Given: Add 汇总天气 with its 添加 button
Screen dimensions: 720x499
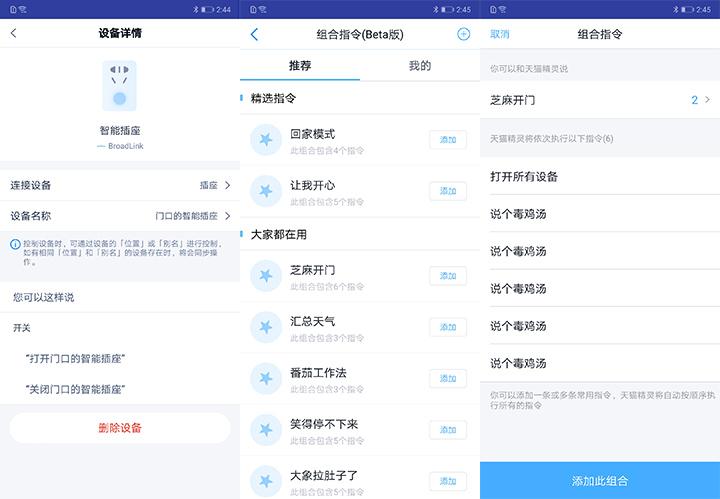Looking at the screenshot, I should [x=448, y=327].
